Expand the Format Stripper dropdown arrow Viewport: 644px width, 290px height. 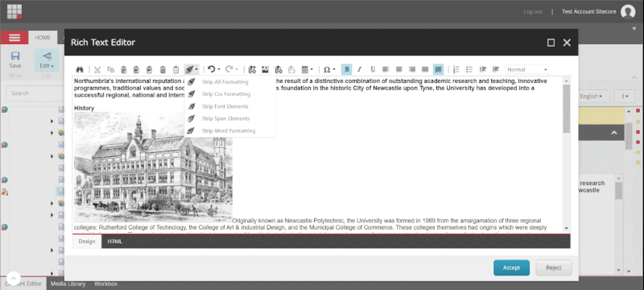(x=196, y=69)
